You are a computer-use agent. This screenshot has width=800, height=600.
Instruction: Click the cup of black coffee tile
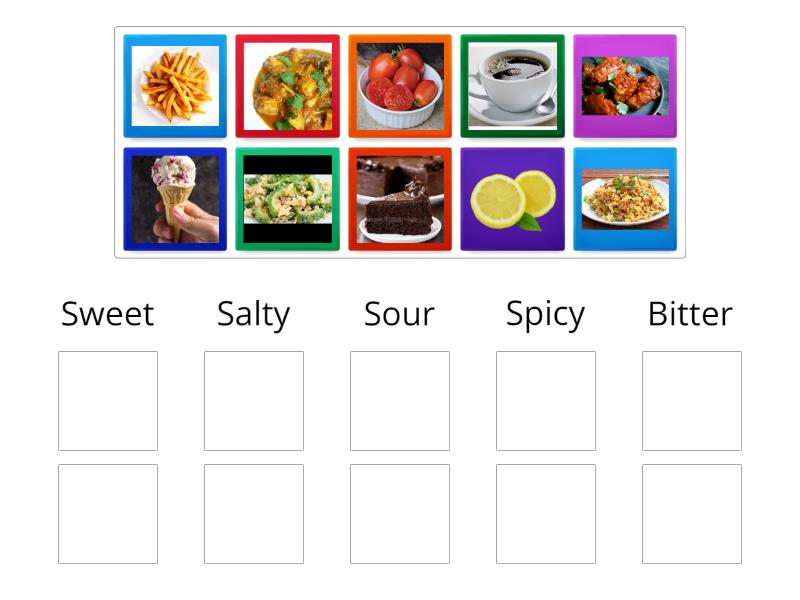coord(512,85)
